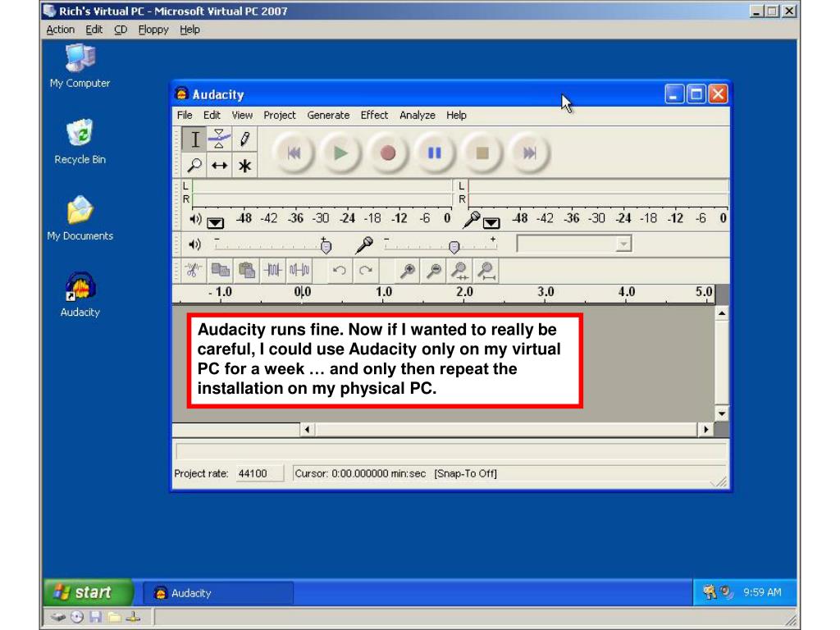Open Audacity Edit menu

tap(212, 115)
